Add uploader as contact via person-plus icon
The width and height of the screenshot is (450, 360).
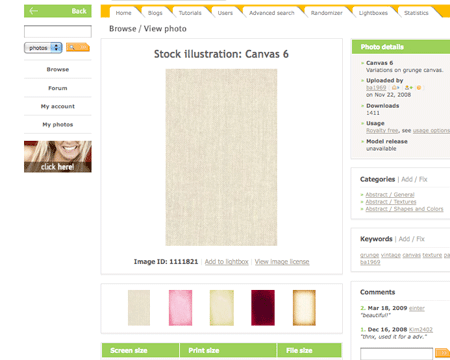click(409, 88)
